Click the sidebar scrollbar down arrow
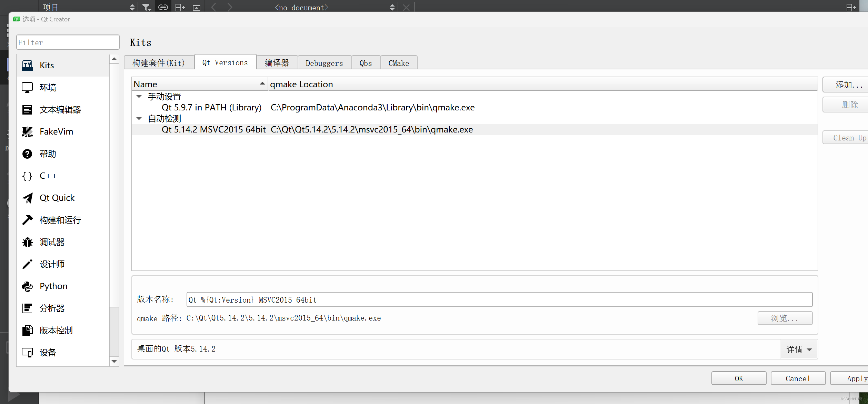The image size is (868, 404). [114, 362]
